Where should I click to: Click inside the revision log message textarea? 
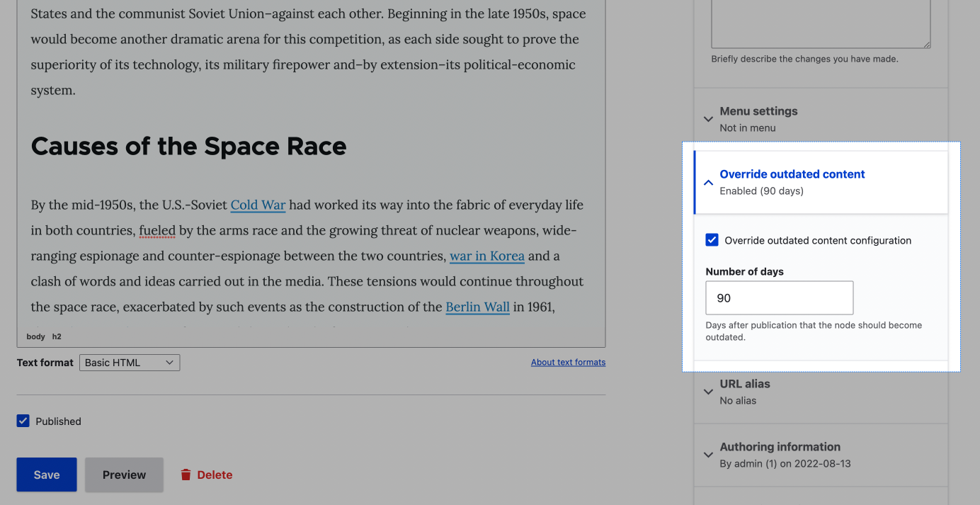pos(820,25)
